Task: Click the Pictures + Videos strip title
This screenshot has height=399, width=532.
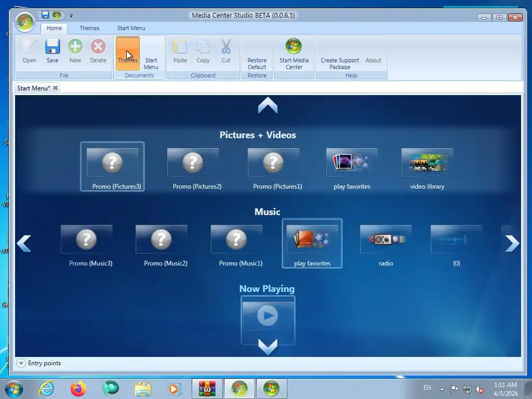Action: point(258,135)
